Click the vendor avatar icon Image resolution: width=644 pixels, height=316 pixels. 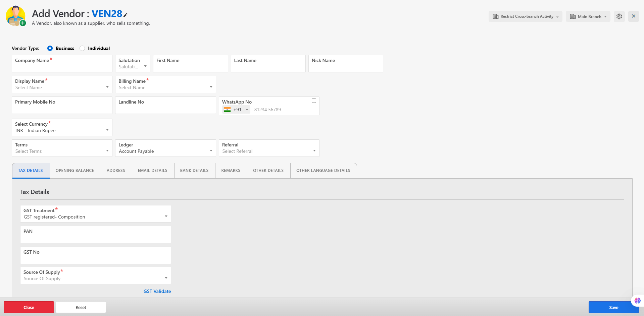pos(15,16)
